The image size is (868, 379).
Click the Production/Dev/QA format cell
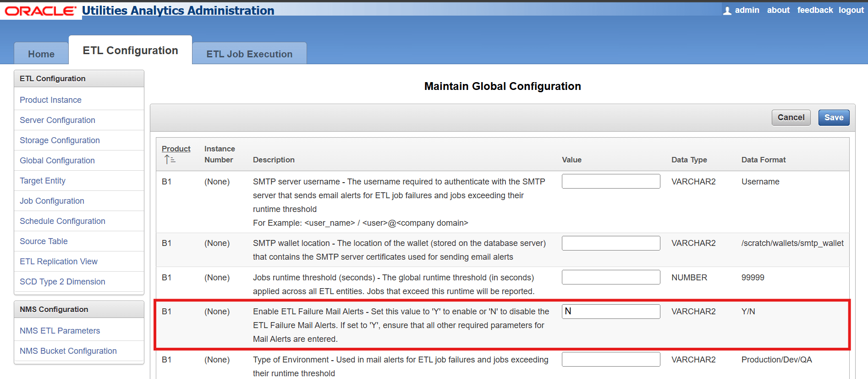[x=776, y=360]
